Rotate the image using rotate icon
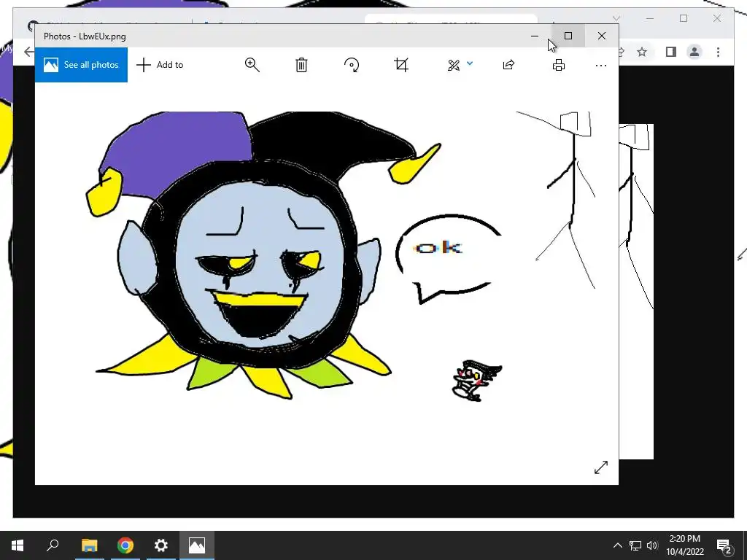The height and width of the screenshot is (560, 747). coord(352,65)
